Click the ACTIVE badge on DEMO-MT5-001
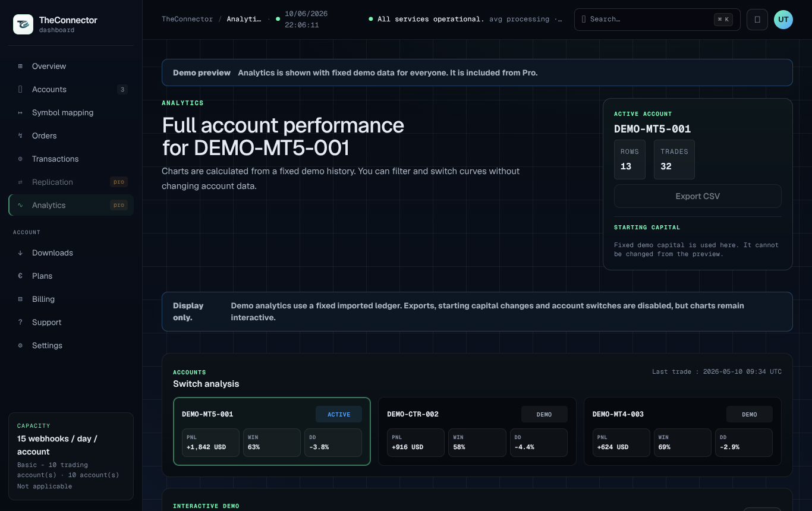The width and height of the screenshot is (812, 511). pyautogui.click(x=339, y=414)
